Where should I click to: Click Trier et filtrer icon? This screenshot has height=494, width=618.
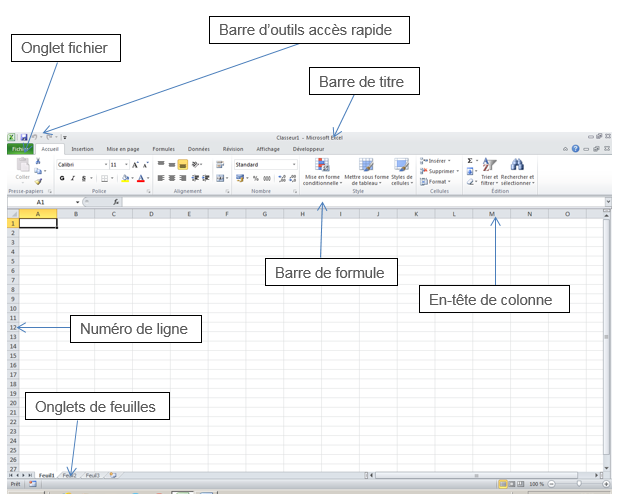tap(489, 170)
